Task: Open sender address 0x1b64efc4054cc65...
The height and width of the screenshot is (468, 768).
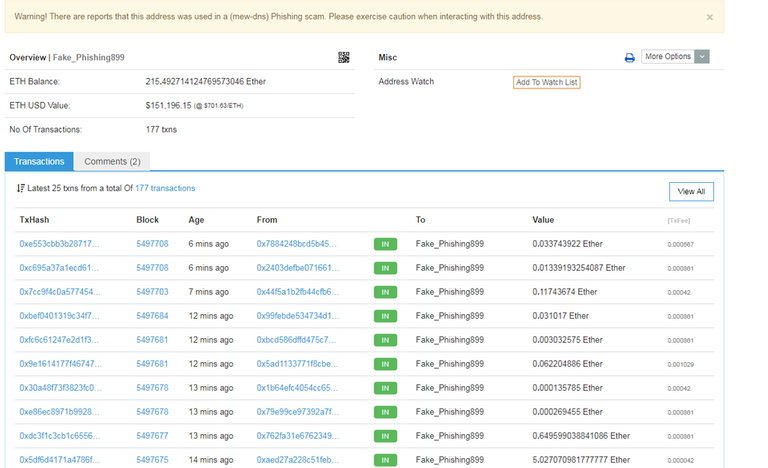Action: (297, 388)
